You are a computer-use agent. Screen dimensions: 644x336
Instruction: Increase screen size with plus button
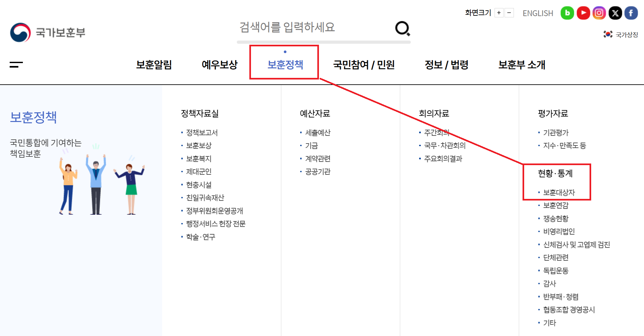click(x=499, y=13)
